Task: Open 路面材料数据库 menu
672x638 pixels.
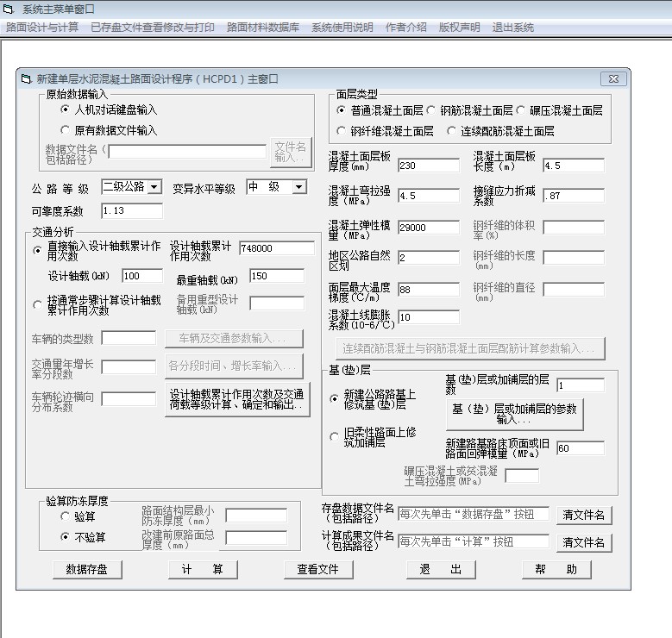Action: pos(263,28)
